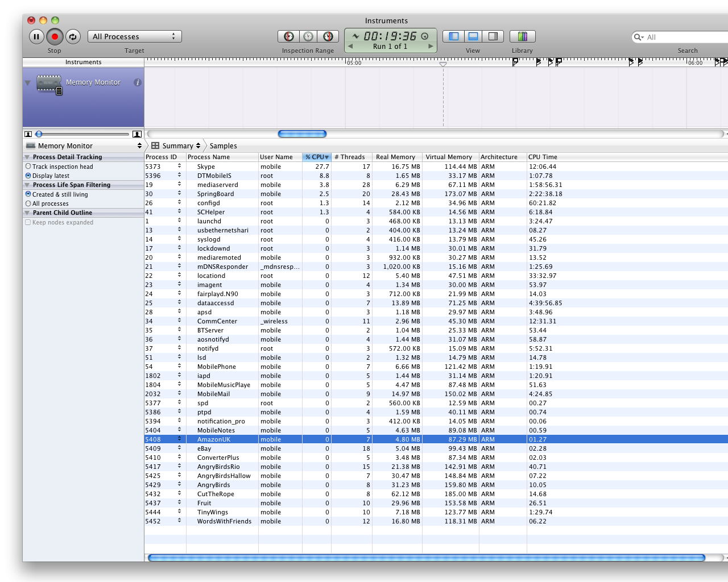The width and height of the screenshot is (728, 582).
Task: Click the track zoom slider handle
Action: coord(39,134)
